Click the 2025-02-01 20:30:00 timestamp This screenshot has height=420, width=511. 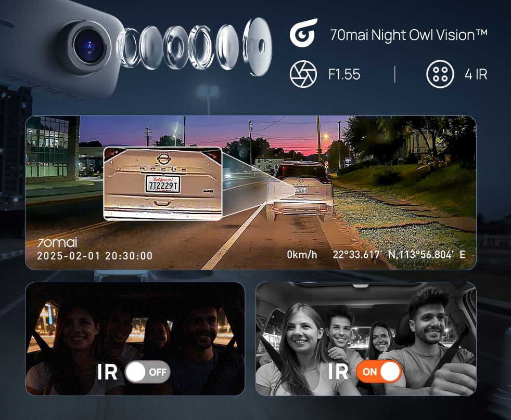coord(95,256)
